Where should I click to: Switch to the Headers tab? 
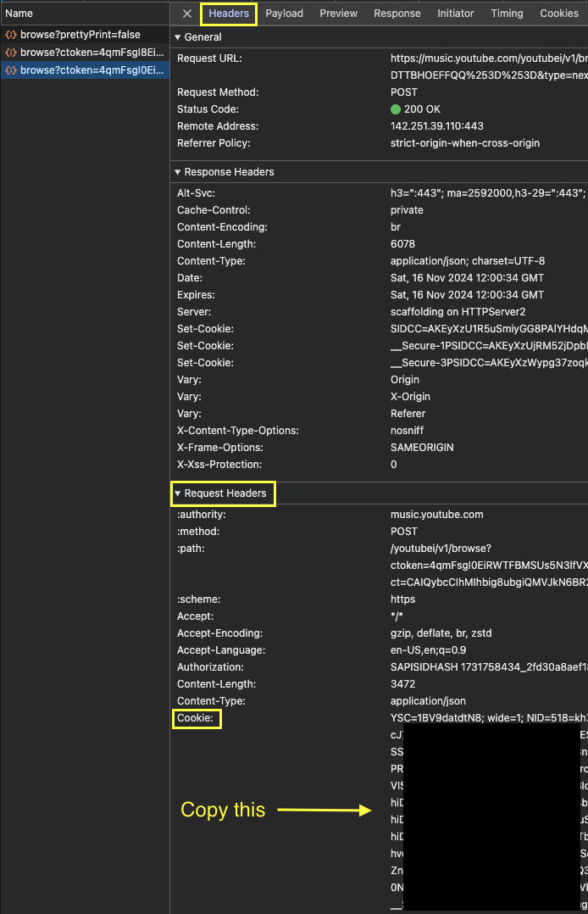pos(229,14)
